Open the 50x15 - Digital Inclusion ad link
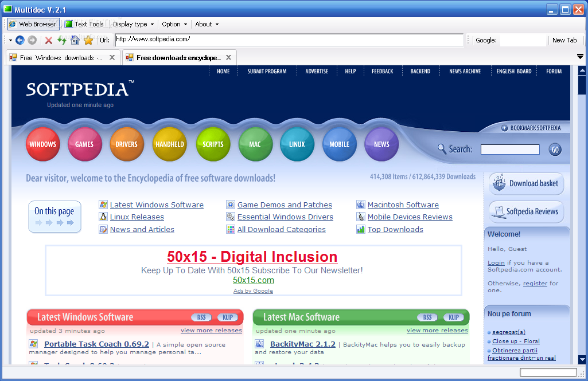Viewport: 588px width, 381px height. (252, 257)
